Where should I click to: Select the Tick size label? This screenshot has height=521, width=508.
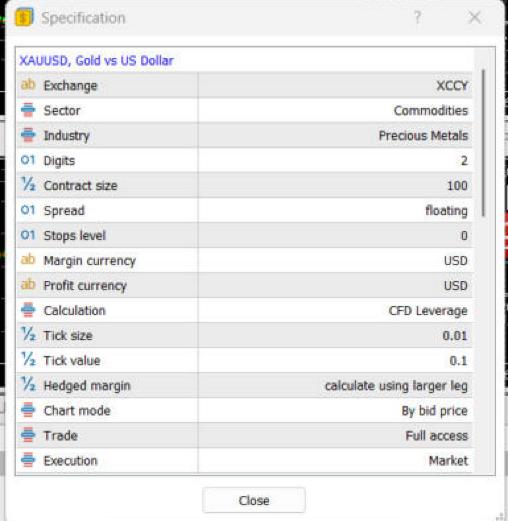68,336
